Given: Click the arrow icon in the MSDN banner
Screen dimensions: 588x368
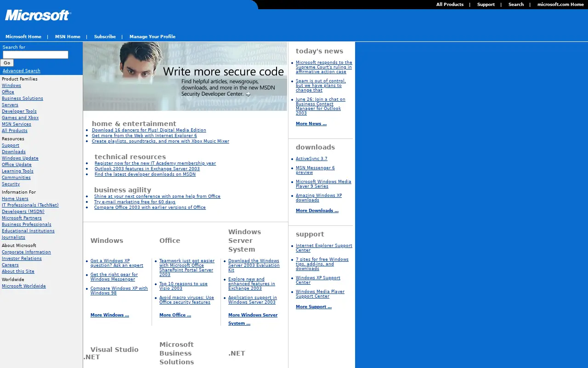Looking at the screenshot, I should (248, 94).
